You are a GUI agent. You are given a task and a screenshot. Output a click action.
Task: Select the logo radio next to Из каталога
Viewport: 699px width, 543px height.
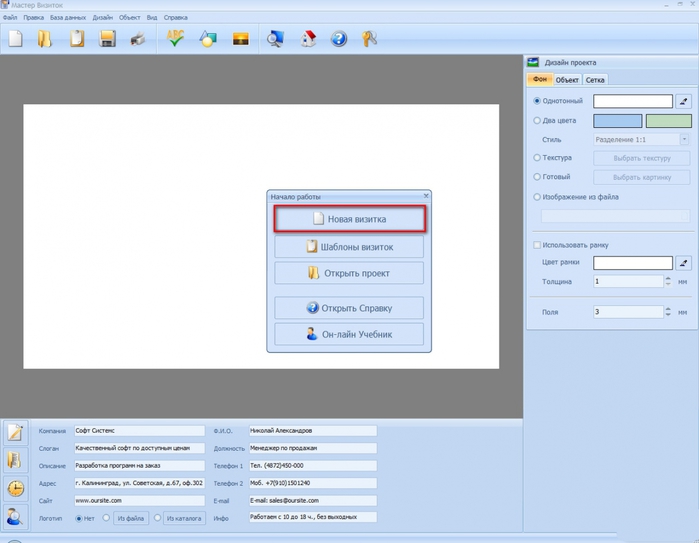pyautogui.click(x=157, y=518)
